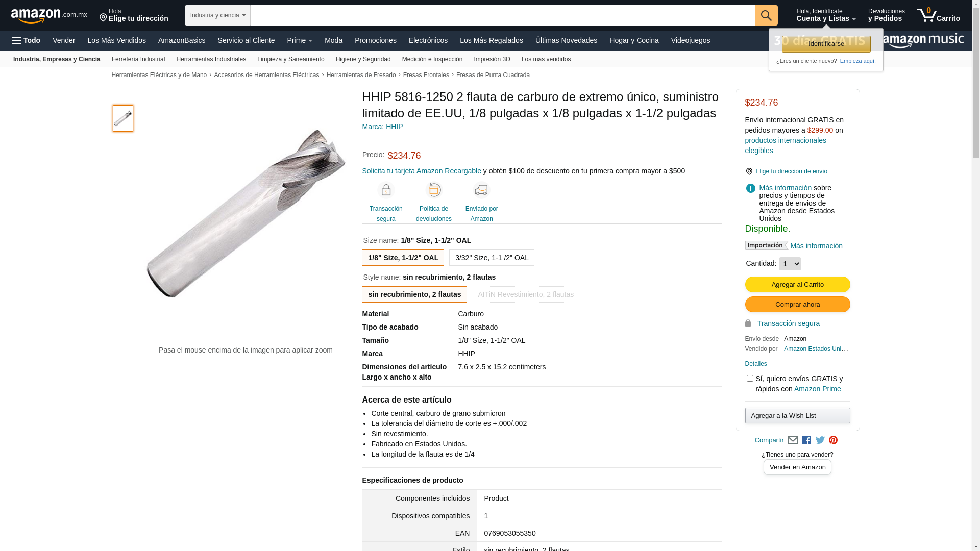The height and width of the screenshot is (551, 980).
Task: Open the shopping cart icon
Action: point(938,15)
